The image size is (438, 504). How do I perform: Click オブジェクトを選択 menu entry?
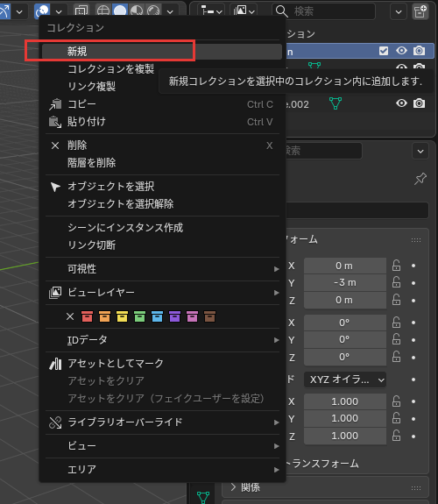[162, 187]
